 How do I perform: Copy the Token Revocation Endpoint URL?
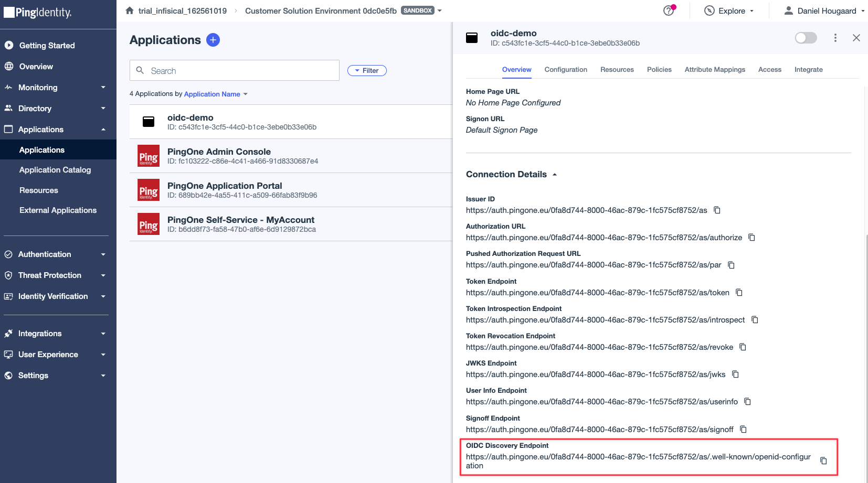tap(743, 347)
